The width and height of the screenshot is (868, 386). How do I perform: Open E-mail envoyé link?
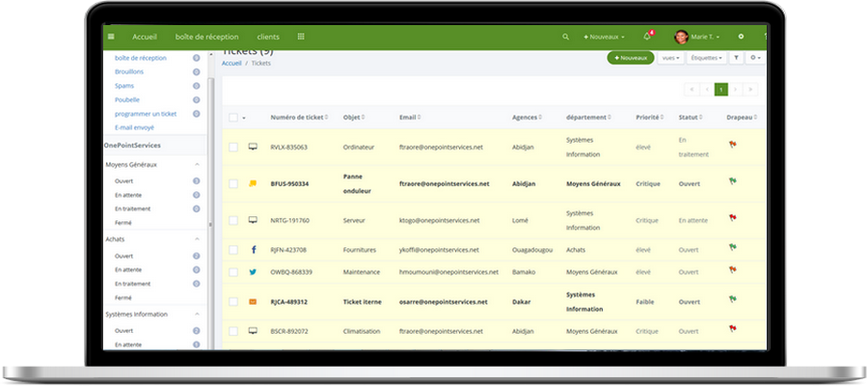(134, 127)
